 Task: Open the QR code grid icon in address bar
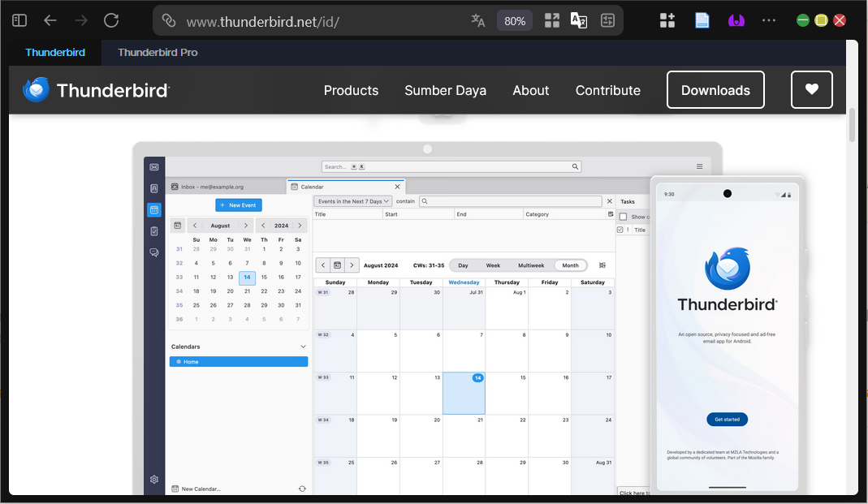552,20
